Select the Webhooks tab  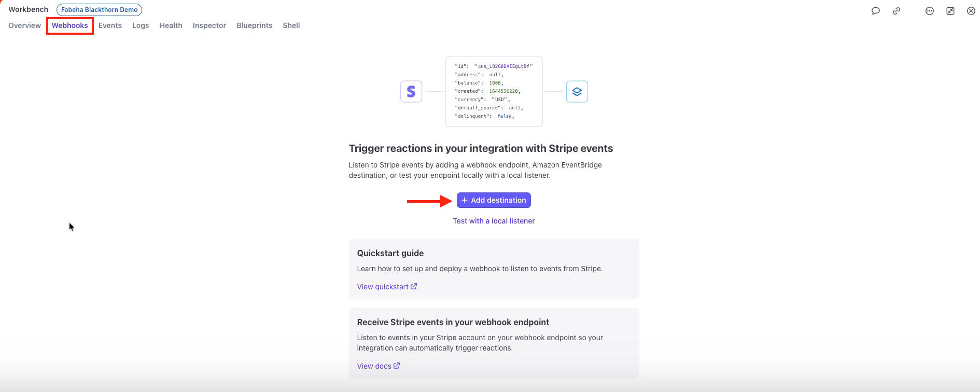70,25
